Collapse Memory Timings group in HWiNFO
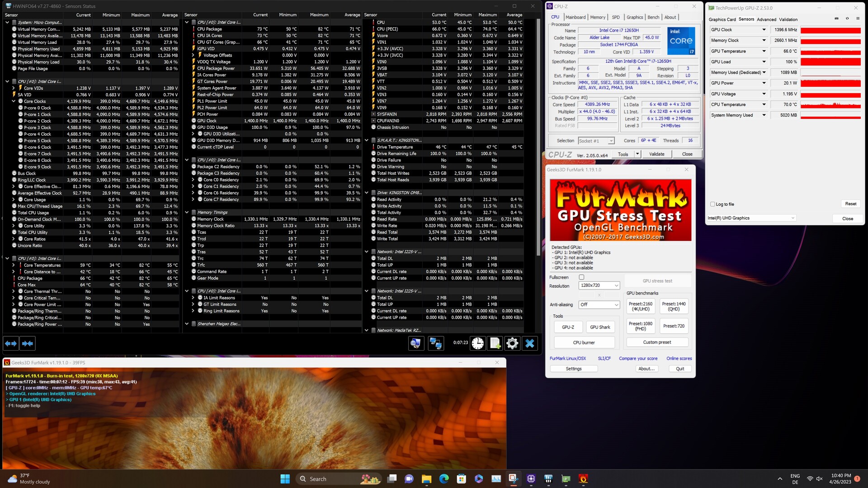868x488 pixels. (x=187, y=212)
